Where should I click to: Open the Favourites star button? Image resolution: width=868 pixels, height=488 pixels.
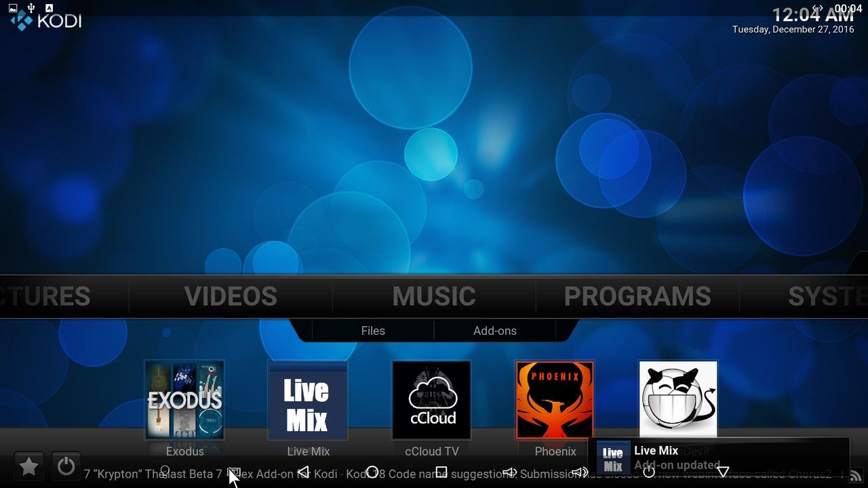pos(28,466)
